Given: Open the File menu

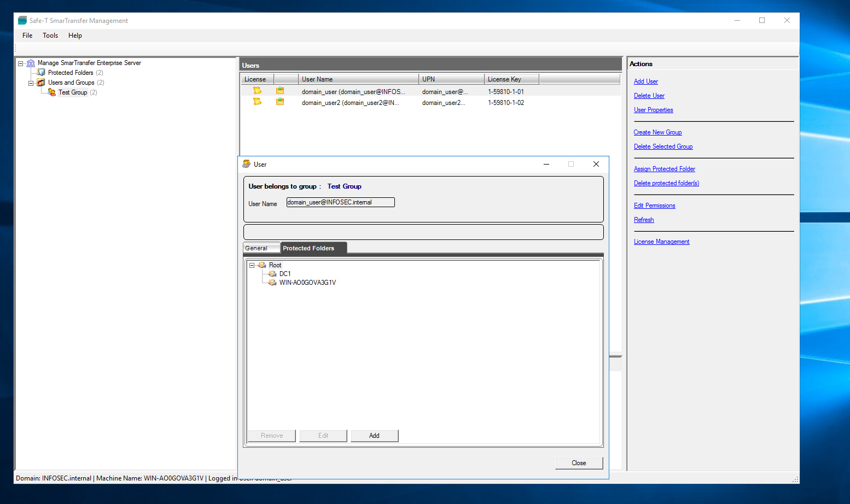Looking at the screenshot, I should click(27, 36).
